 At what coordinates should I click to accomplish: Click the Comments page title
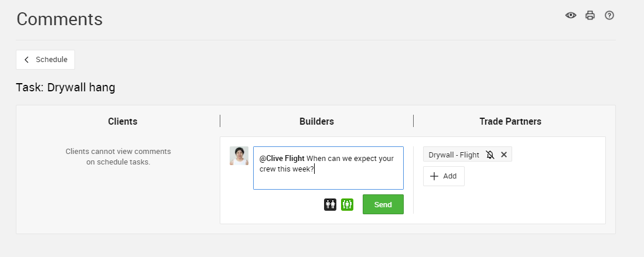(60, 19)
